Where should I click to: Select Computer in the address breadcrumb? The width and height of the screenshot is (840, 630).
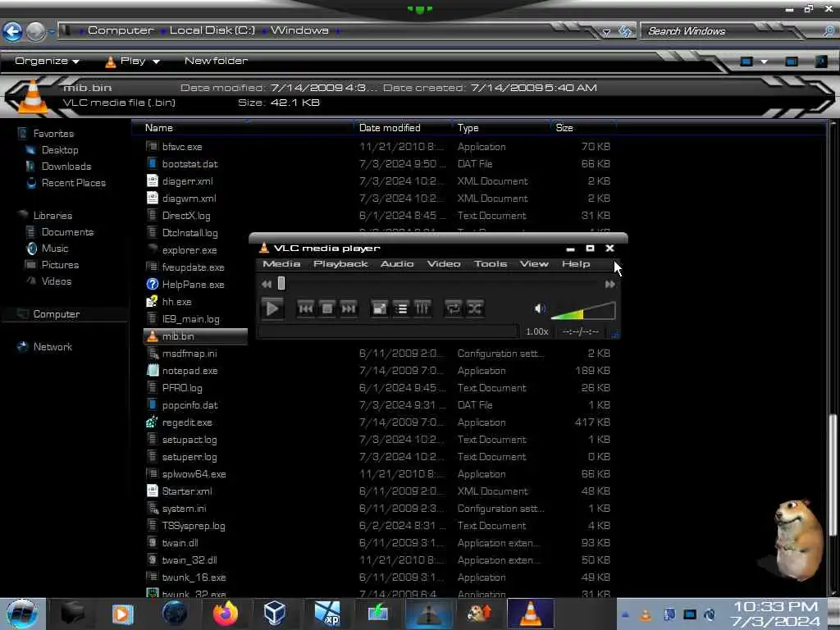[121, 30]
